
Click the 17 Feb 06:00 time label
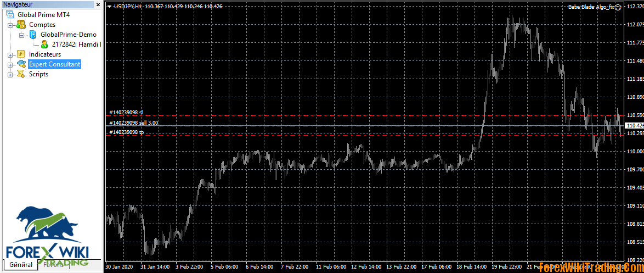pos(438,266)
